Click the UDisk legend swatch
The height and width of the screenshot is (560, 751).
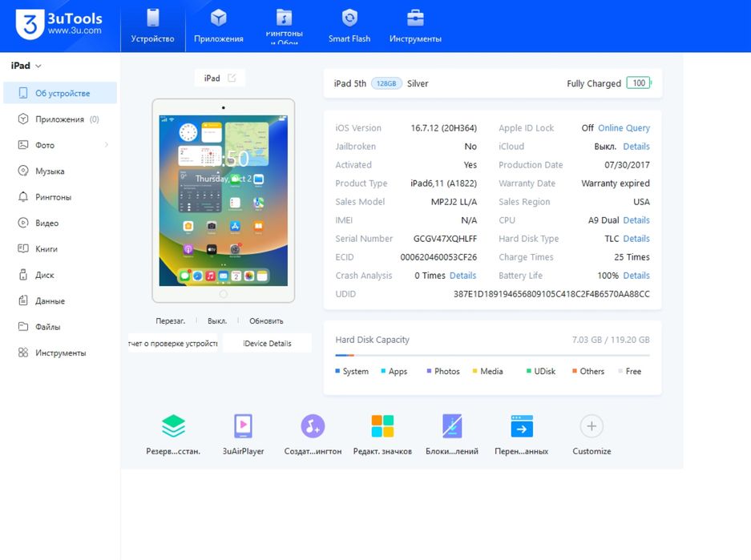(529, 371)
